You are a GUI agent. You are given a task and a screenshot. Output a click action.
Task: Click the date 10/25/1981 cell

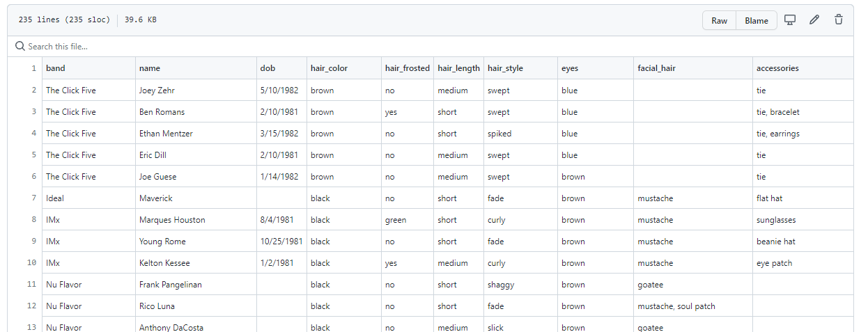pyautogui.click(x=281, y=242)
